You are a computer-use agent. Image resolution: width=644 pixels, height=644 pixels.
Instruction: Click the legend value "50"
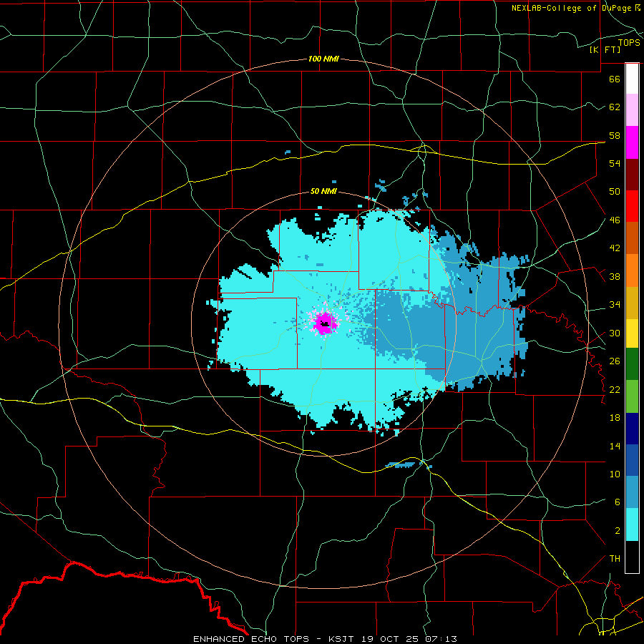click(615, 192)
